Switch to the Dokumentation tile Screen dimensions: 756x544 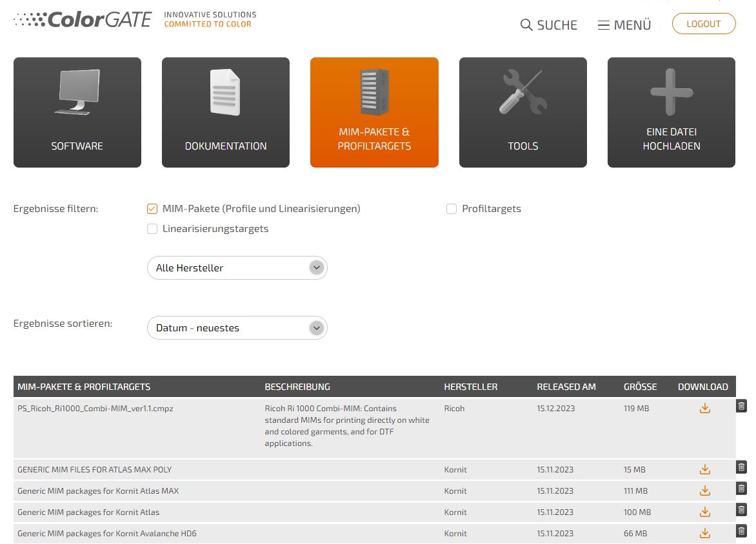[x=226, y=113]
